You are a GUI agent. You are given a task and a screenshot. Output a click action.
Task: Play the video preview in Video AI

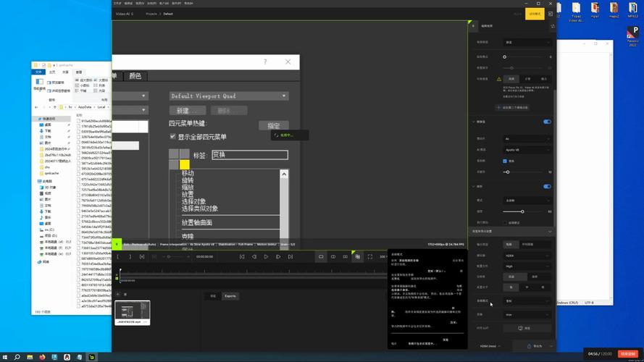[x=266, y=256]
